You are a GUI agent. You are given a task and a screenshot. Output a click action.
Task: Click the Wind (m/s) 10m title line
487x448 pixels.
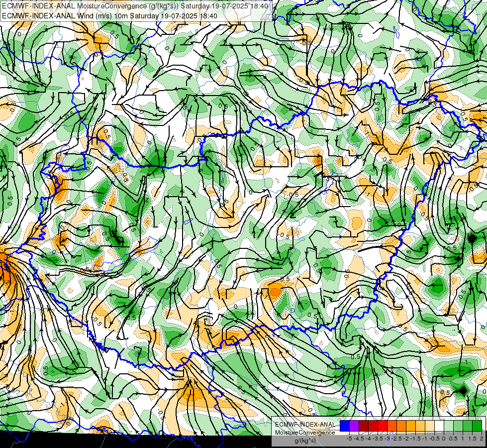click(109, 16)
